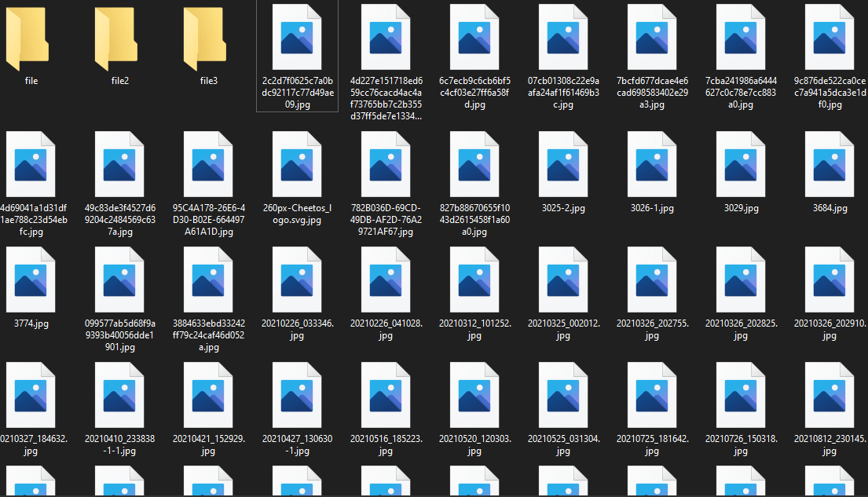Click the filename text 20210520_120303.jpg
The width and height of the screenshot is (868, 497).
(474, 444)
